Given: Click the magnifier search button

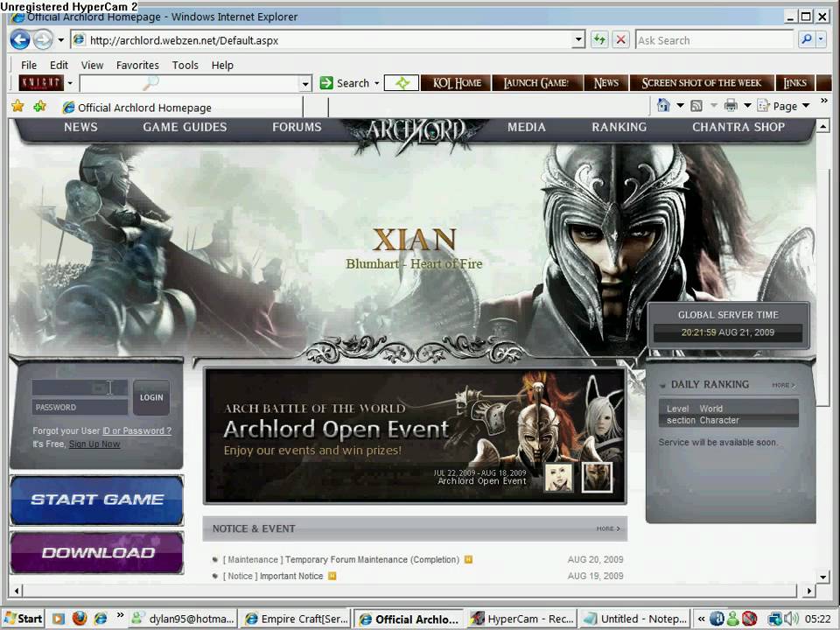Looking at the screenshot, I should point(806,39).
